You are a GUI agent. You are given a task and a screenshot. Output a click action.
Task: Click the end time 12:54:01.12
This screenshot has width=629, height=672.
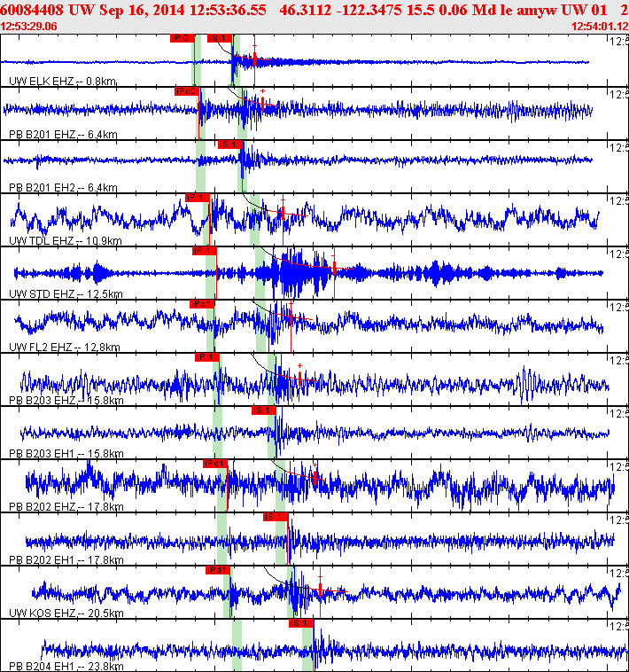click(600, 27)
